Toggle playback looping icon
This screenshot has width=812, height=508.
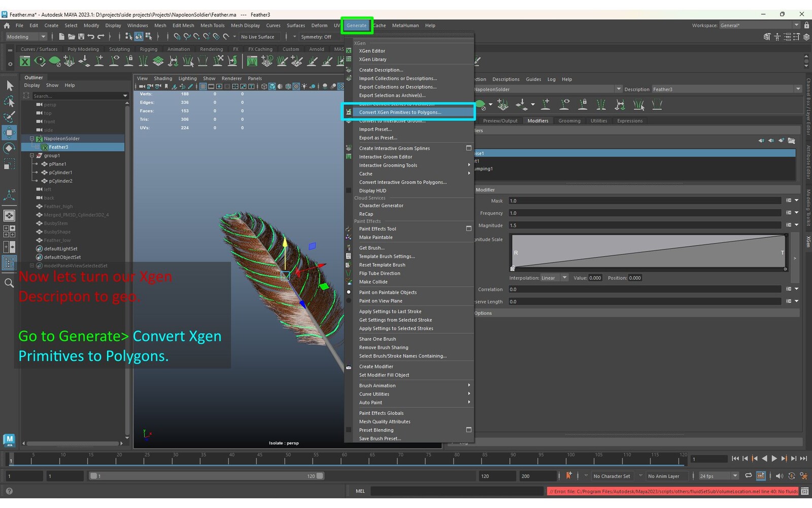(x=748, y=476)
